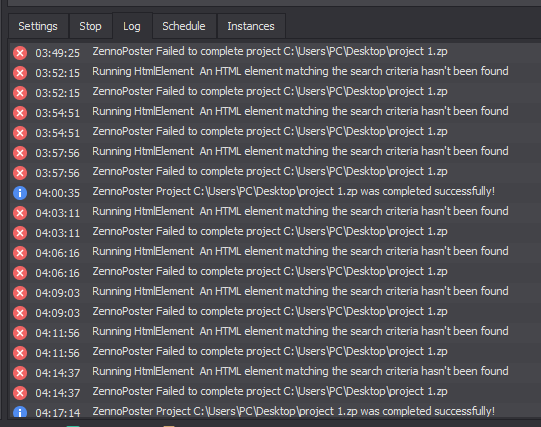Open the Settings tab

coord(38,26)
